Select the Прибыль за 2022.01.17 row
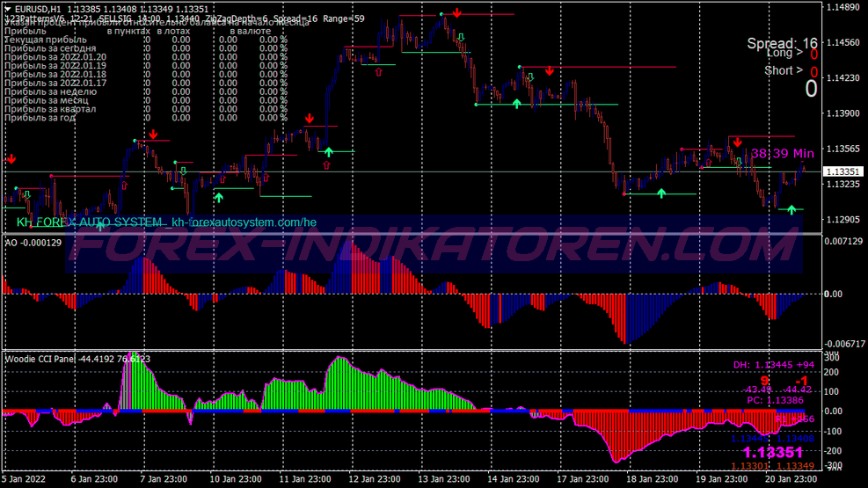 coord(146,83)
